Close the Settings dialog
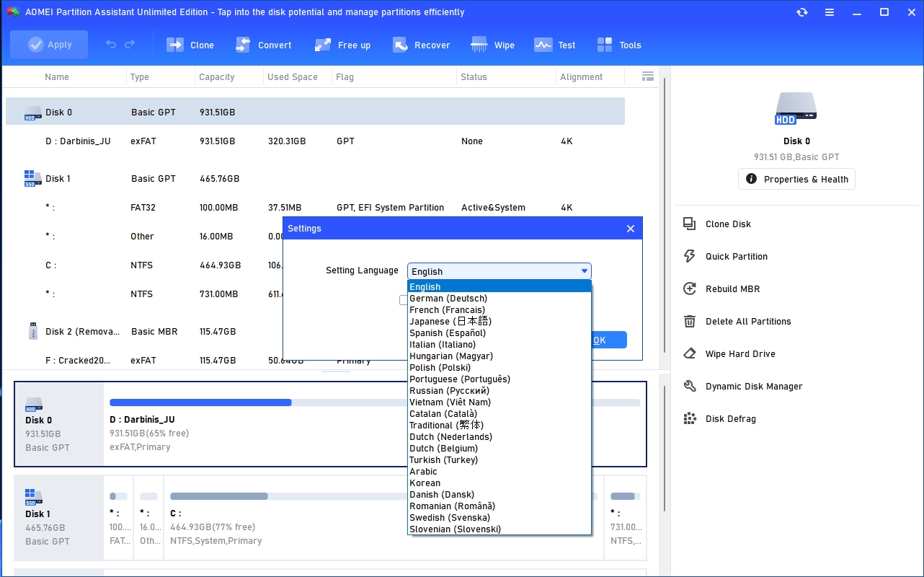Image resolution: width=924 pixels, height=577 pixels. pyautogui.click(x=631, y=229)
